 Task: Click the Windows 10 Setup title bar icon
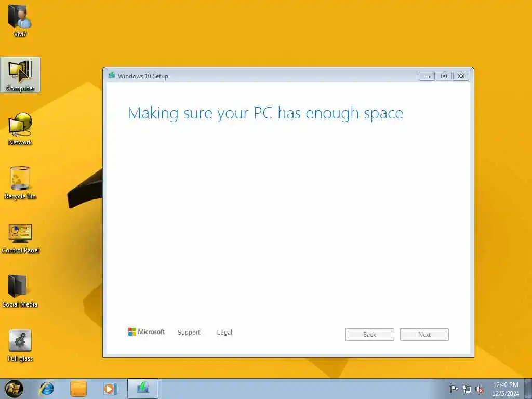(112, 75)
